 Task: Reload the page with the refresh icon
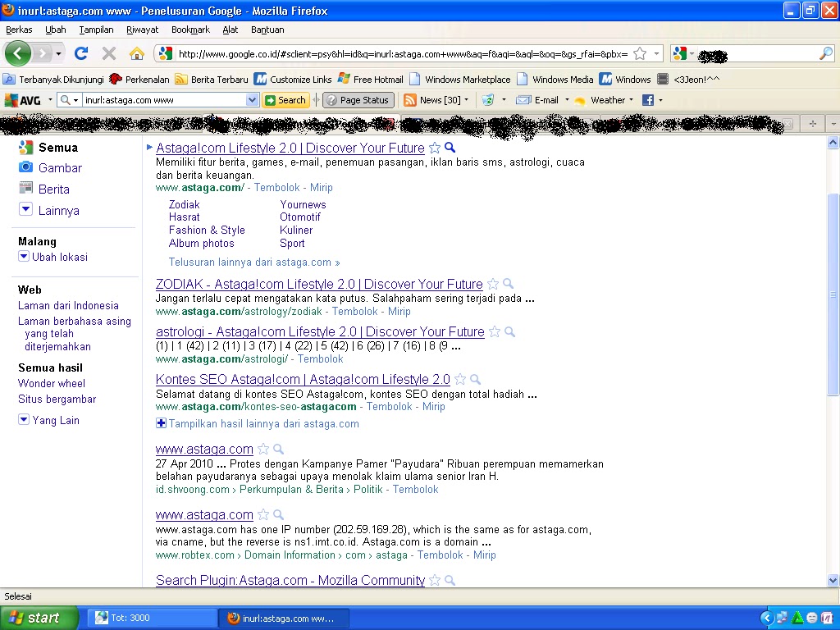[81, 53]
